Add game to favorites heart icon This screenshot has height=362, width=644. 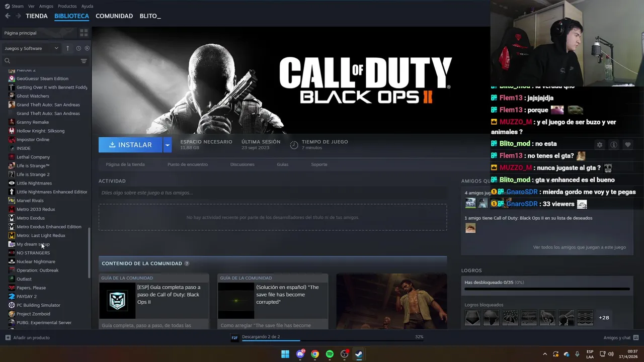(x=628, y=145)
